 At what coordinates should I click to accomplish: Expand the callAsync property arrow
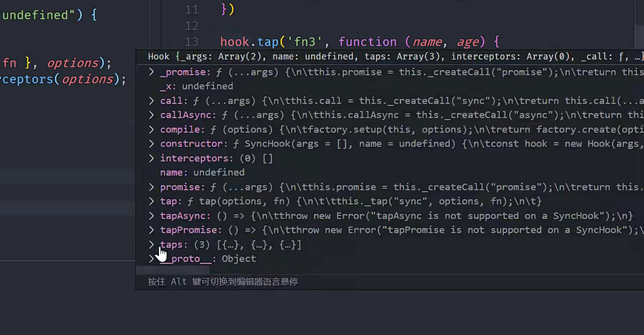151,115
